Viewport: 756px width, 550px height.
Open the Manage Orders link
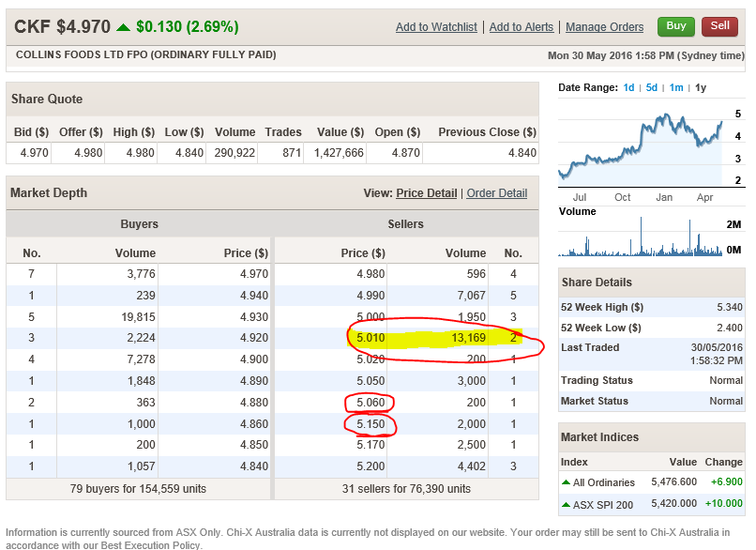click(605, 27)
